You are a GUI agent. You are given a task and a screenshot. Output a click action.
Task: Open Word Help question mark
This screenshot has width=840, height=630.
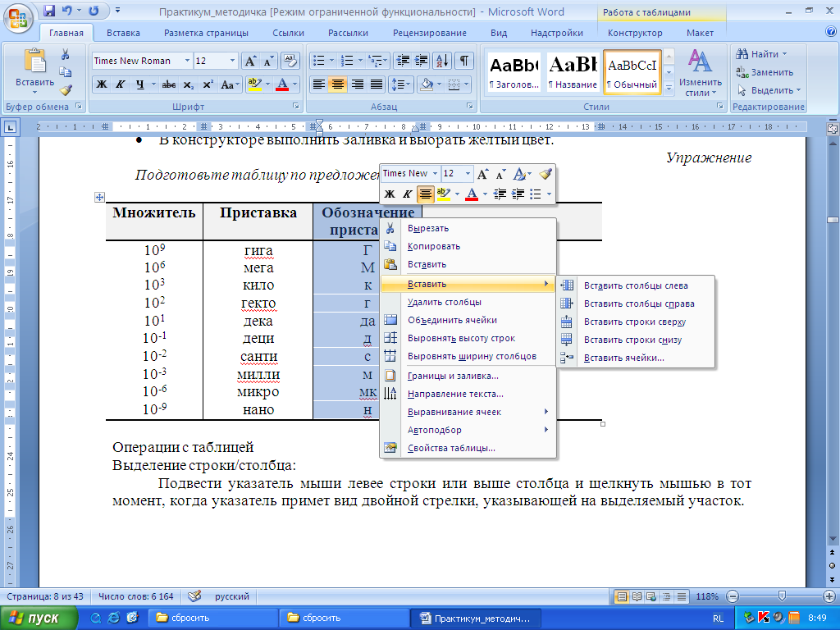coord(830,32)
